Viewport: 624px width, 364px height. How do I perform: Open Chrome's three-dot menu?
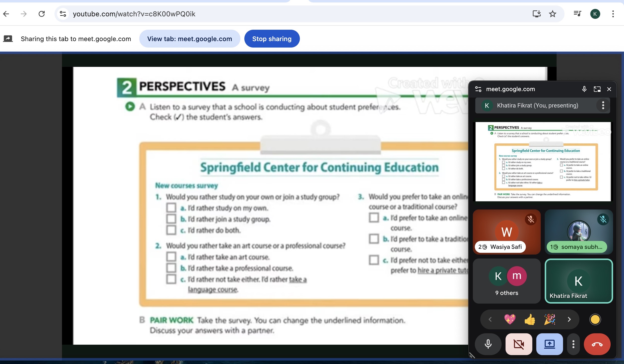(x=613, y=14)
